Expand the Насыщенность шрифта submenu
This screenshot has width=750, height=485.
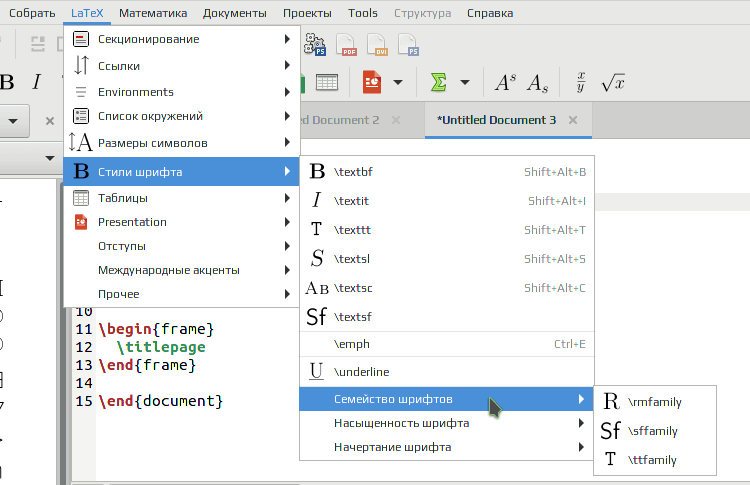coord(447,423)
